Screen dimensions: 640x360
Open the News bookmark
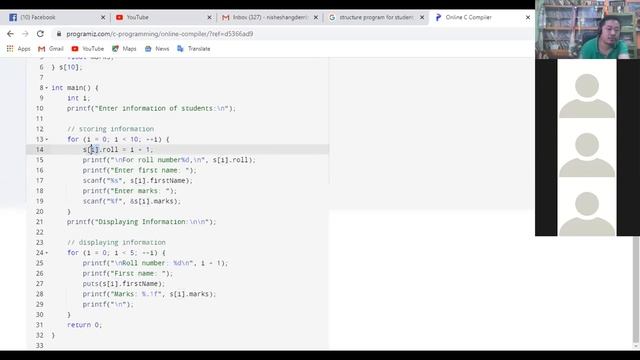[x=157, y=49]
